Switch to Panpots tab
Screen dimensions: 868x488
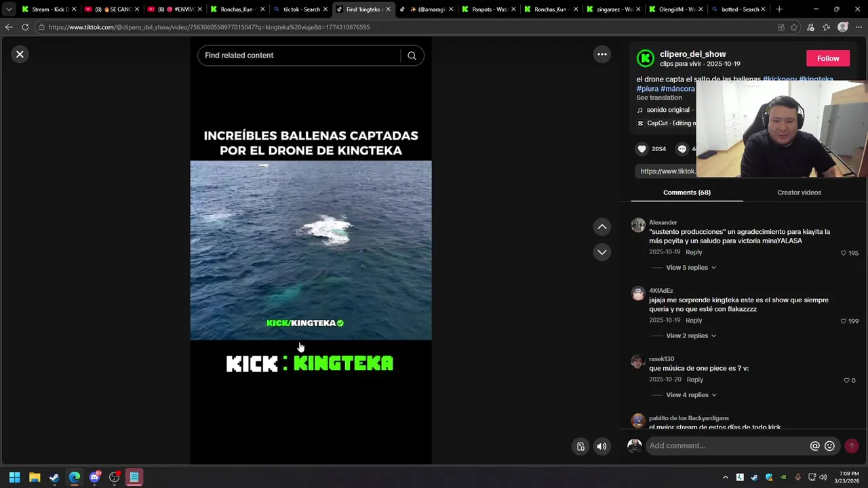coord(490,9)
